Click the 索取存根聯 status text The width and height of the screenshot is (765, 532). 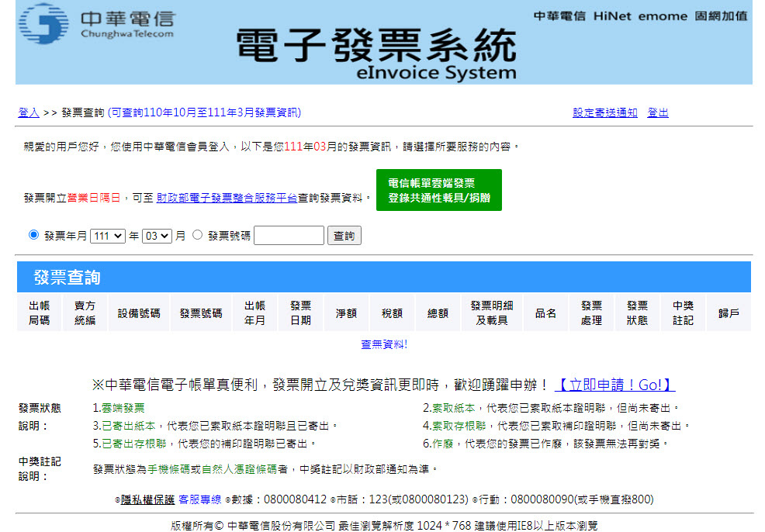pyautogui.click(x=459, y=426)
